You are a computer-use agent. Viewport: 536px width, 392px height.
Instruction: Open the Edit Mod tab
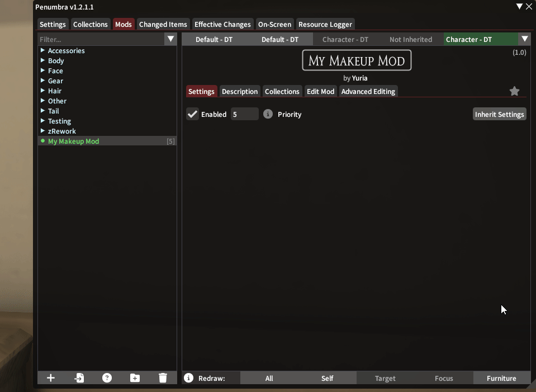click(320, 91)
